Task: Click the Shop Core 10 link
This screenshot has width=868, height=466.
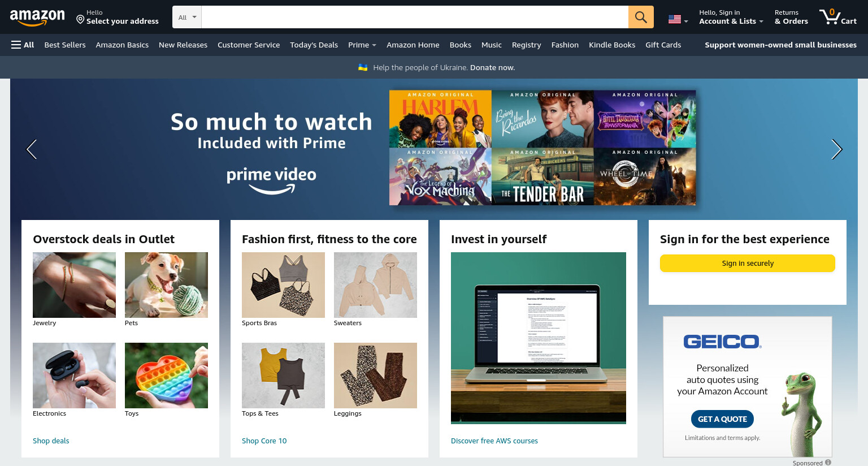Action: pyautogui.click(x=264, y=441)
